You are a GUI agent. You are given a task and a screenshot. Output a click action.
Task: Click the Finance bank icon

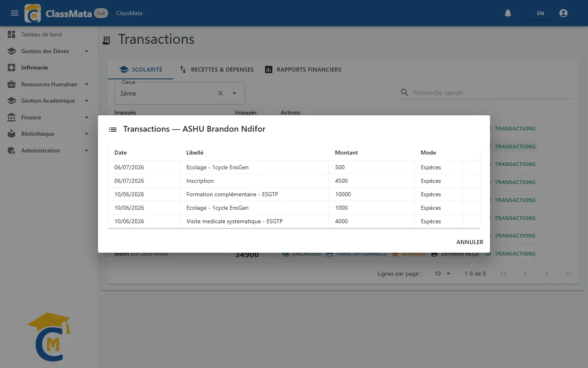click(11, 117)
